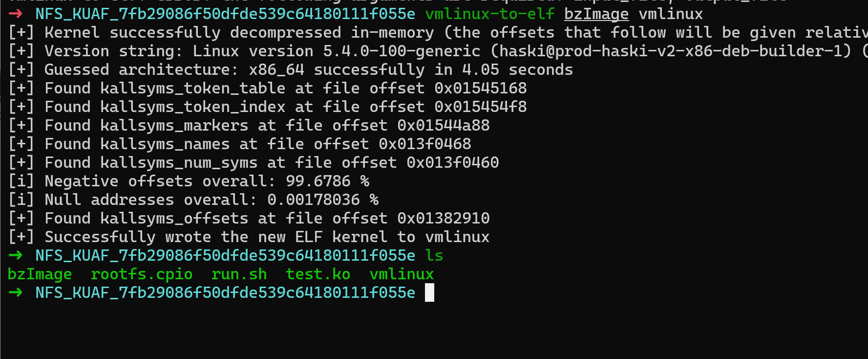
Task: Click bzImage in the ls file listing
Action: pos(40,274)
